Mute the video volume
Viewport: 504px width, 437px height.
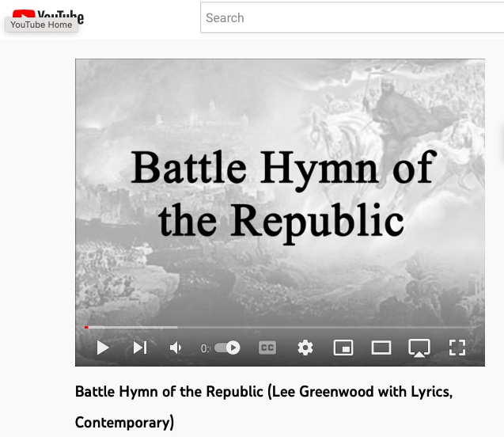(176, 348)
